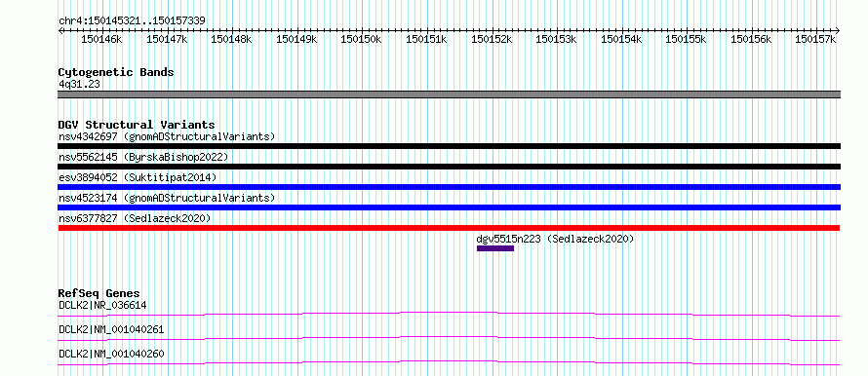868x376 pixels.
Task: Open variant nsv6377827 (Sedlazeck2020) label
Action: (135, 218)
